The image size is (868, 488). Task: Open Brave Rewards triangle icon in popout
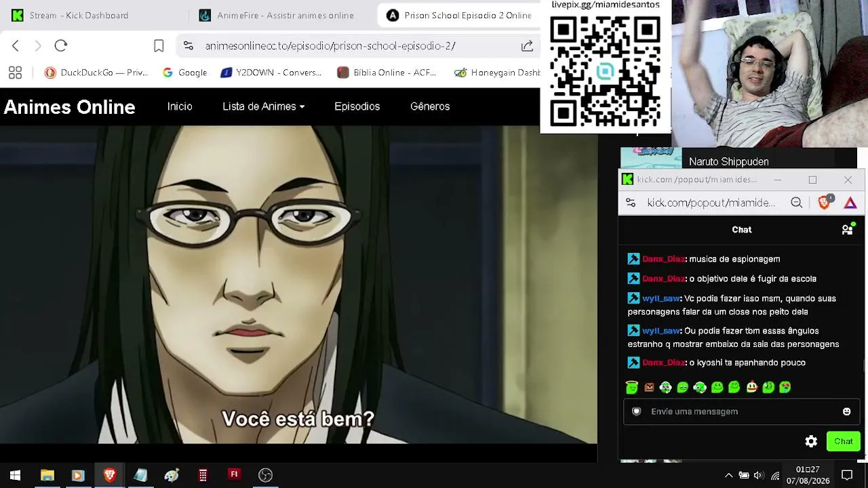(x=850, y=203)
